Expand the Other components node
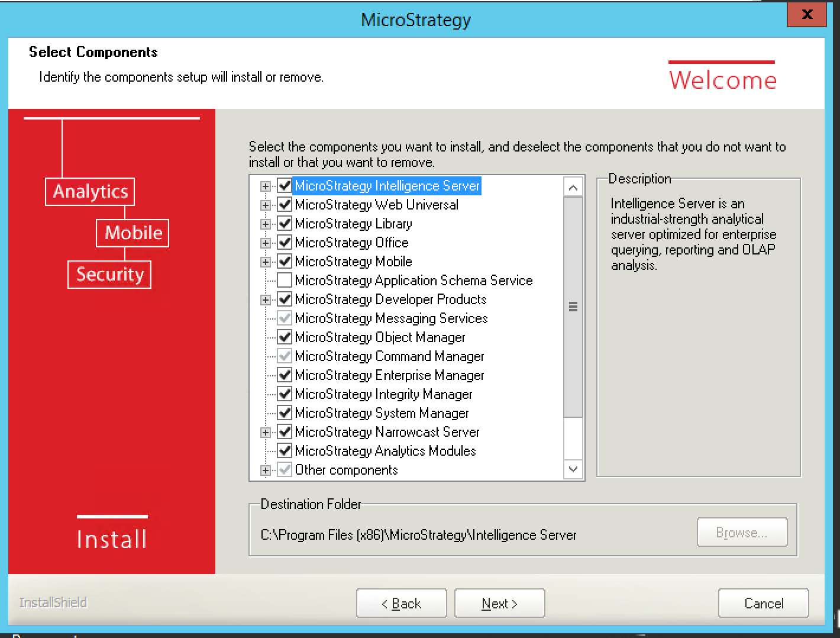Viewport: 840px width, 638px height. point(264,470)
